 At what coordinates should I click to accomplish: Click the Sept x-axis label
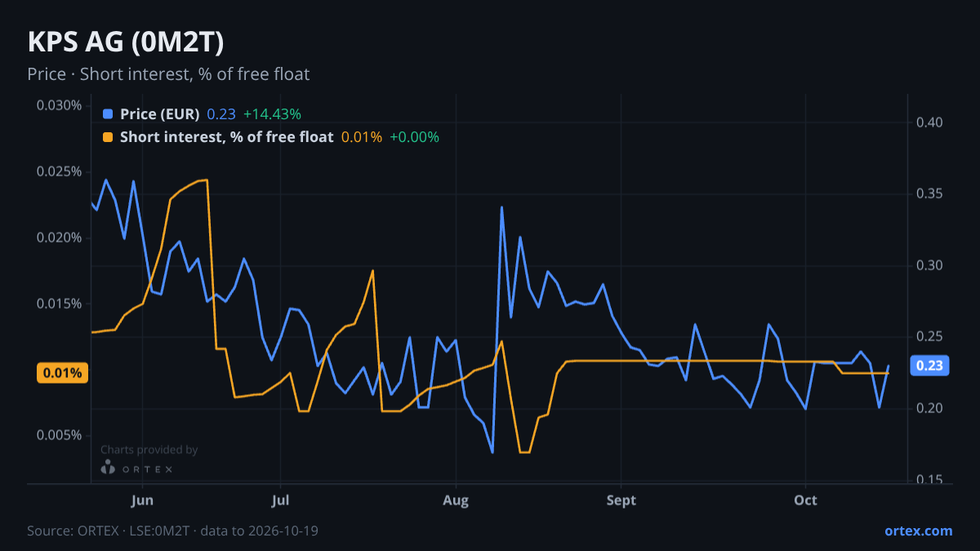[x=621, y=500]
